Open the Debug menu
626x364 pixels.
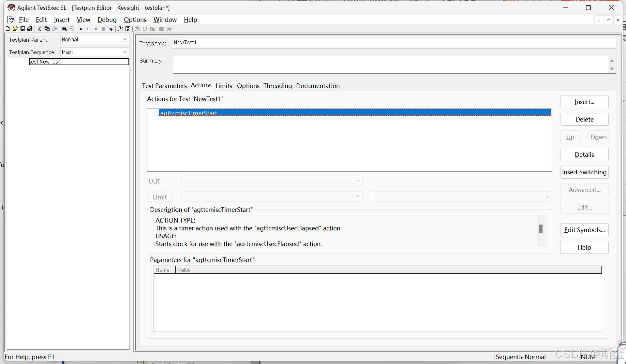click(x=107, y=20)
